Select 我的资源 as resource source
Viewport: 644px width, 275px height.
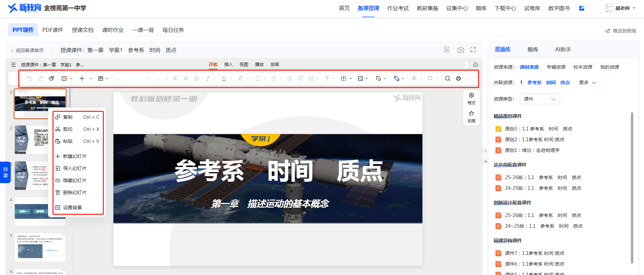(x=610, y=67)
